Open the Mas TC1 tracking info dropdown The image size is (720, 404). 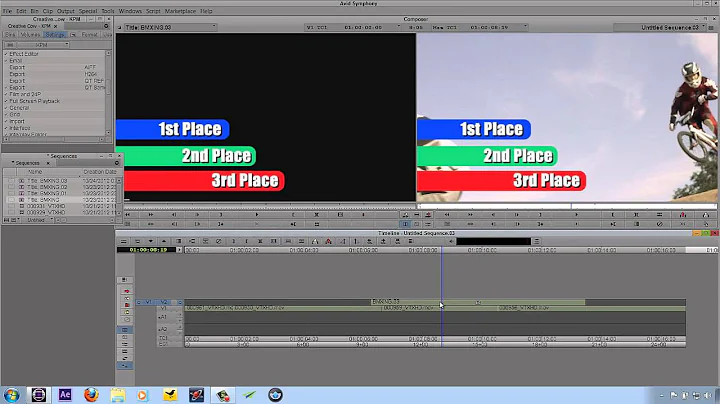point(479,28)
